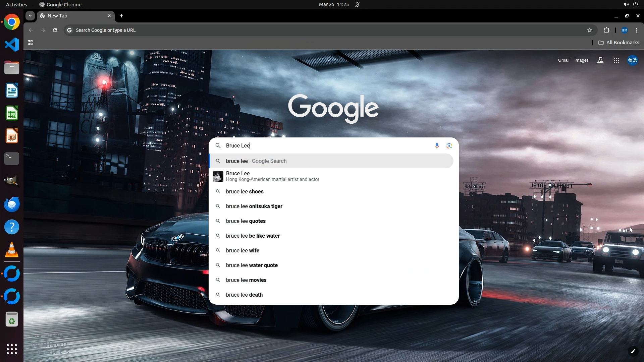Open Search Labs flask icon

point(600,60)
